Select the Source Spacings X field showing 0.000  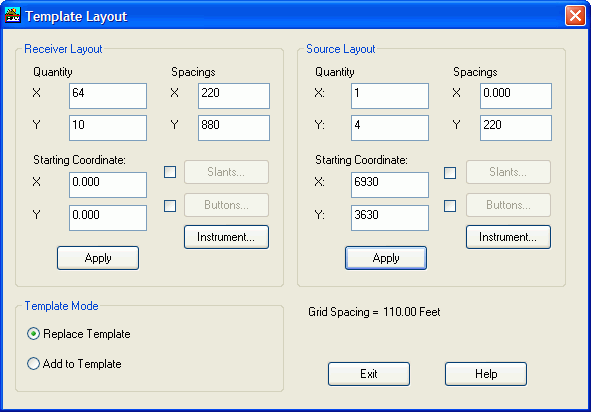point(516,96)
